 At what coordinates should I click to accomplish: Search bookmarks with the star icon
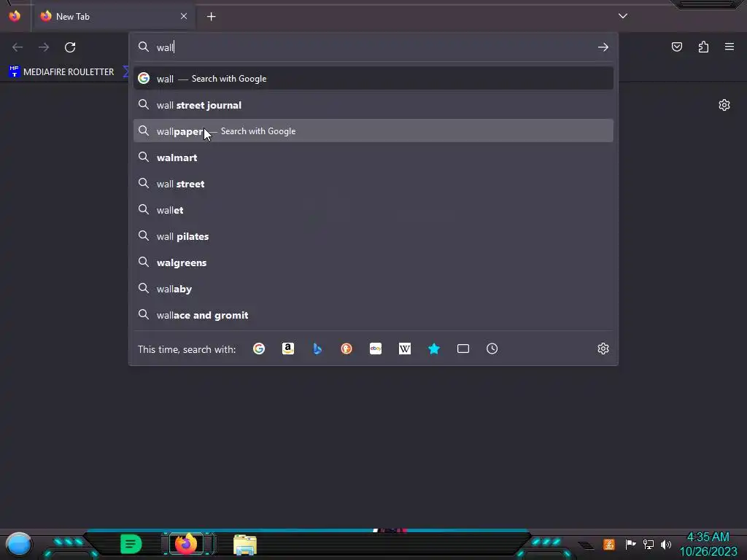(434, 349)
